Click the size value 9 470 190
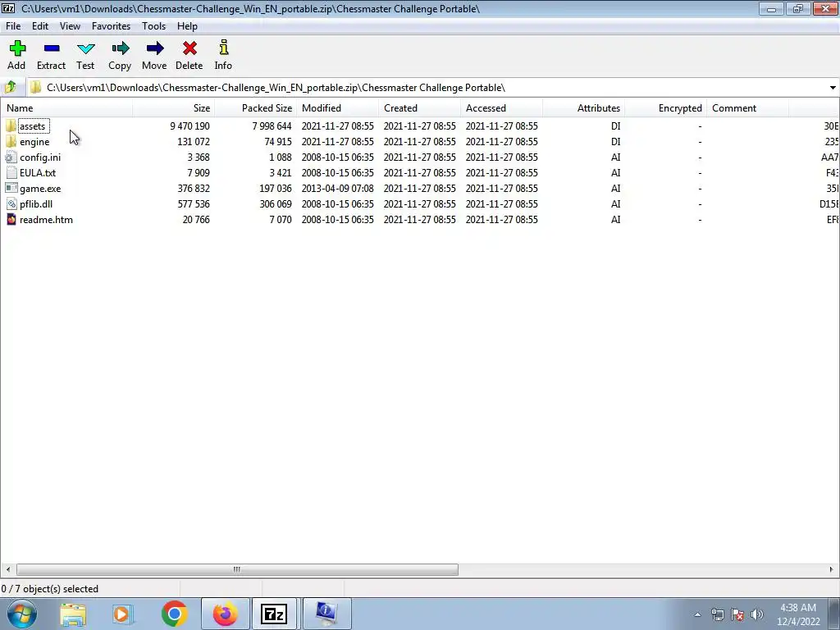Screen dimensions: 840x630 coord(189,126)
